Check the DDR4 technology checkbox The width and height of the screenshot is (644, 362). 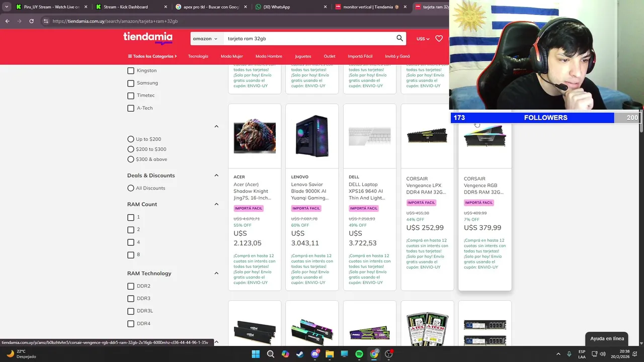pos(131,324)
